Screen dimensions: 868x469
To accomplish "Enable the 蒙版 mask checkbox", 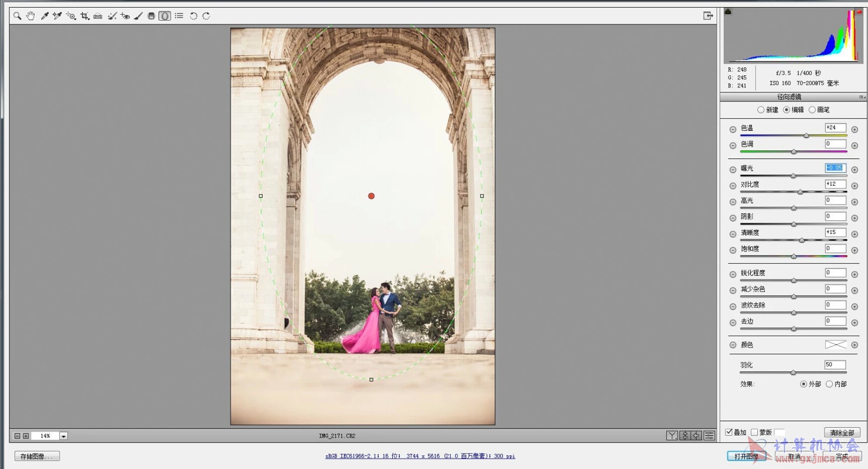I will (x=754, y=432).
